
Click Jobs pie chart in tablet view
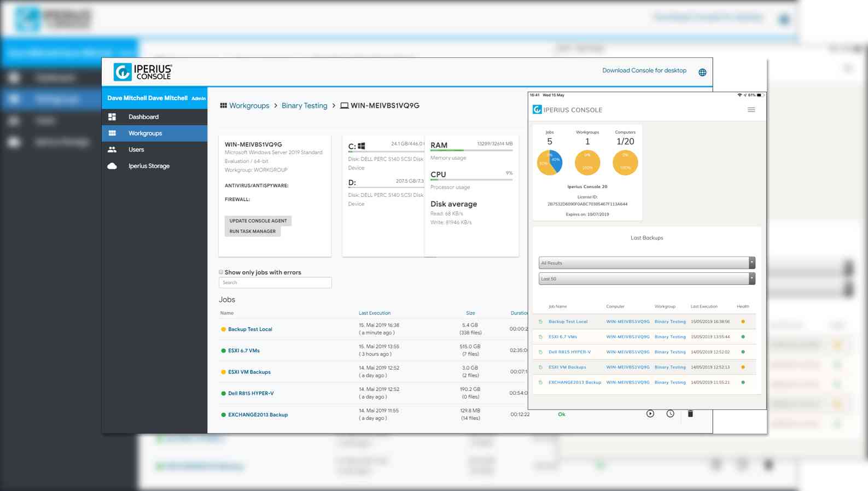click(x=550, y=162)
